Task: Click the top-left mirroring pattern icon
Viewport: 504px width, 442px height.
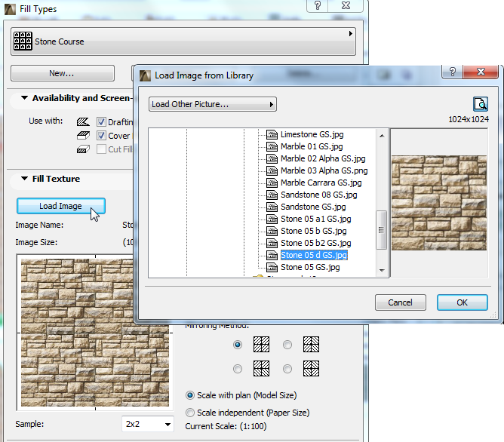Action: (x=261, y=345)
